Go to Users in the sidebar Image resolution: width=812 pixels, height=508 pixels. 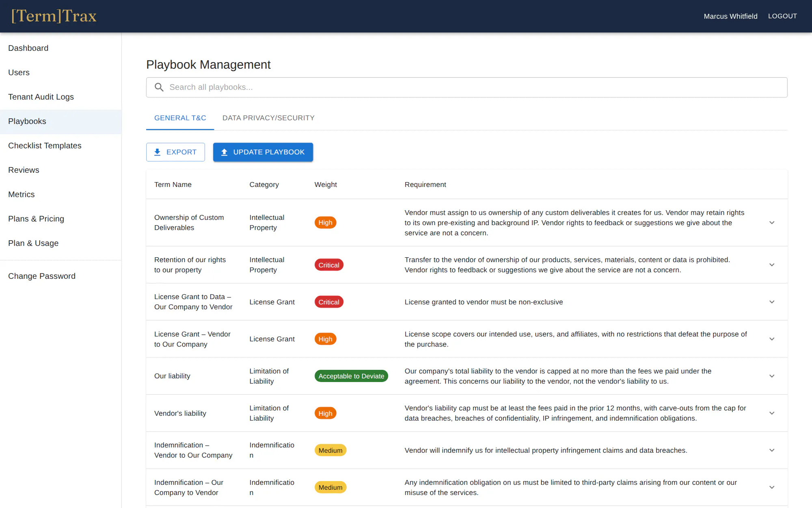point(61,72)
